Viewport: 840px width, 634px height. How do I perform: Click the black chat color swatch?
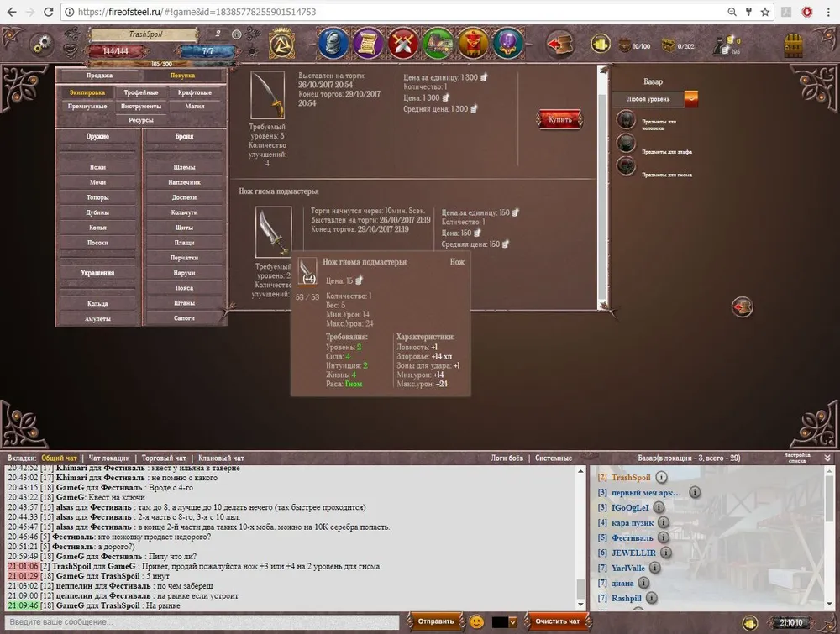[499, 622]
